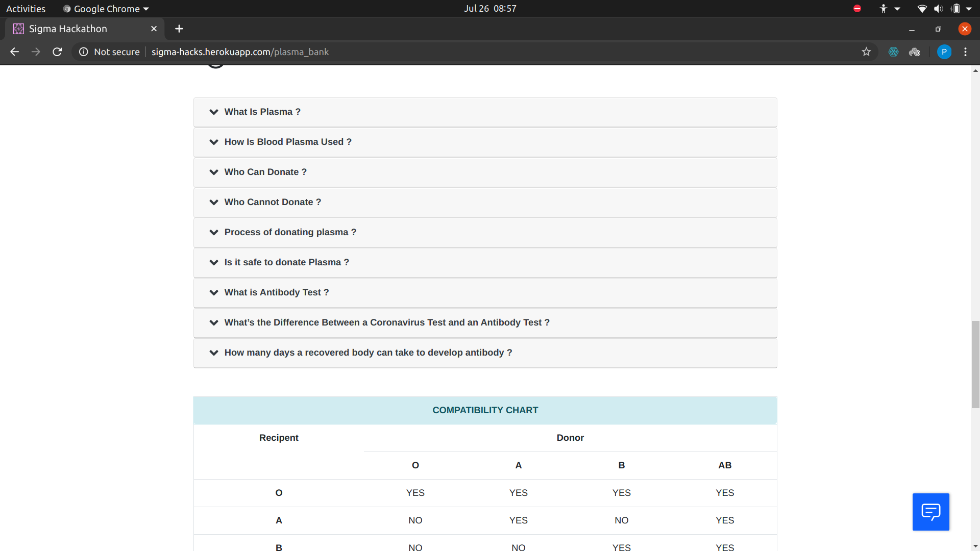
Task: Go back with the arrow icon
Action: point(14,52)
